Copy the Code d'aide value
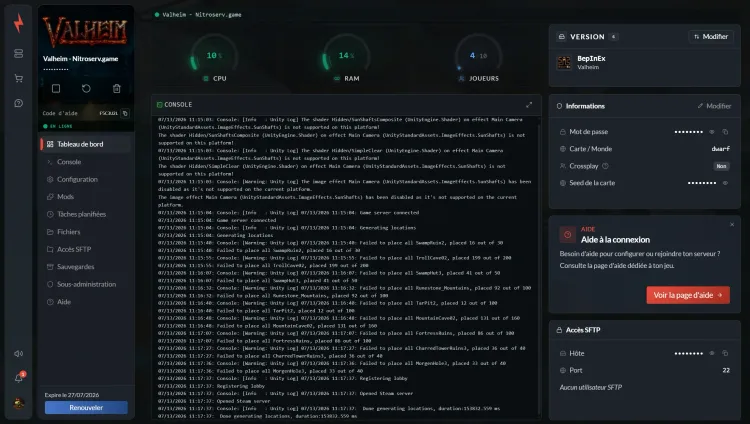This screenshot has width=750, height=424. point(125,113)
